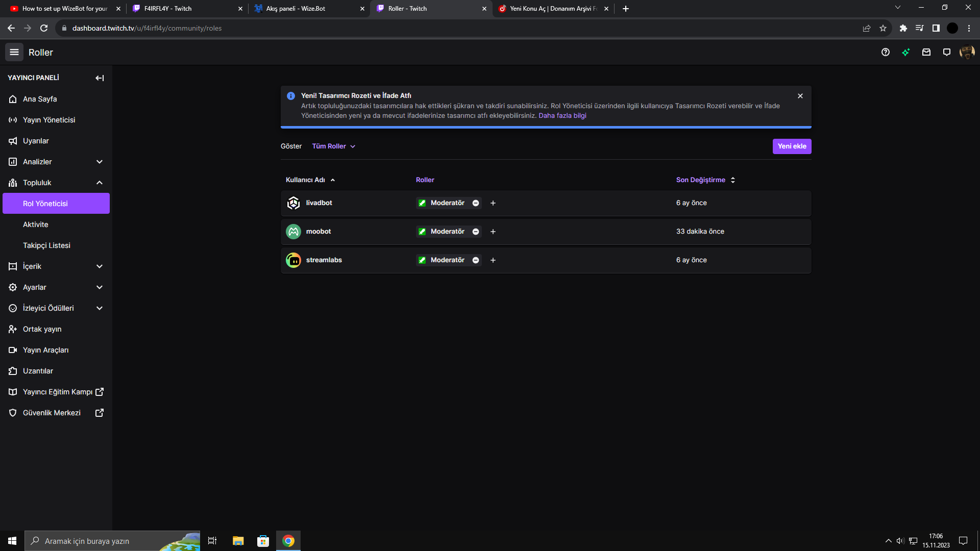980x551 pixels.
Task: Open Yayın Araçları
Action: pyautogui.click(x=56, y=350)
